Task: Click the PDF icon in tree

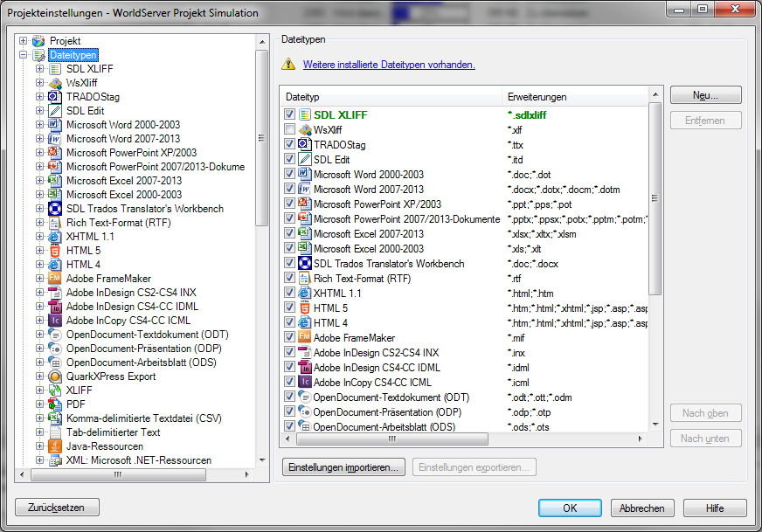Action: (55, 404)
